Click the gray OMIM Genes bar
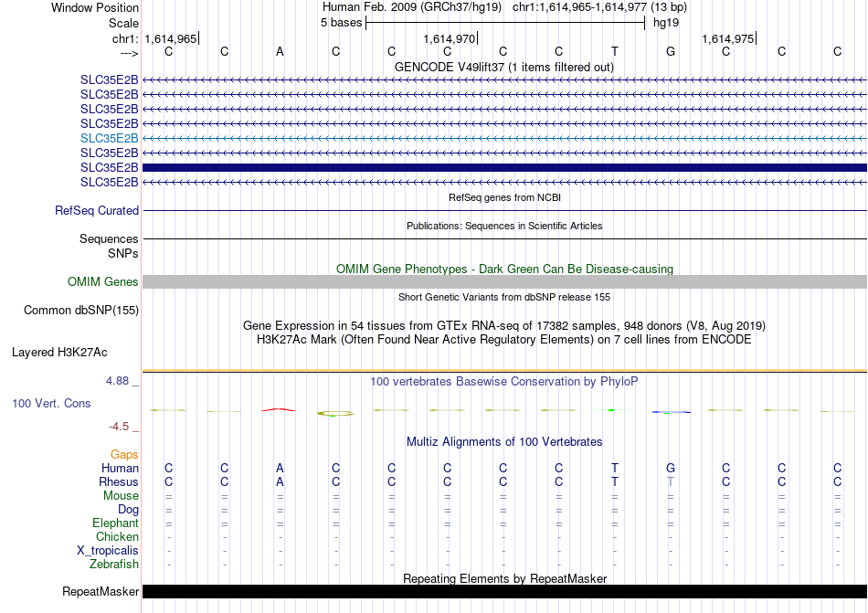This screenshot has height=613, width=868. click(504, 282)
